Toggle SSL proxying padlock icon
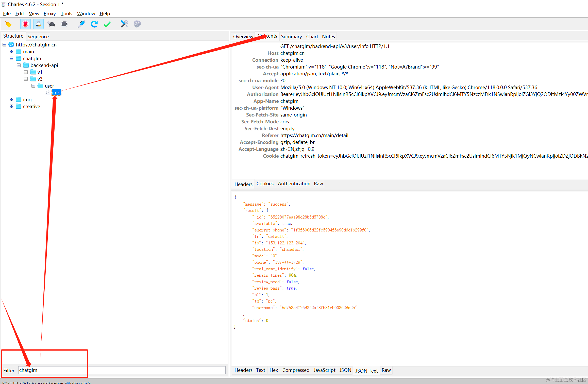588x384 pixels. 38,24
